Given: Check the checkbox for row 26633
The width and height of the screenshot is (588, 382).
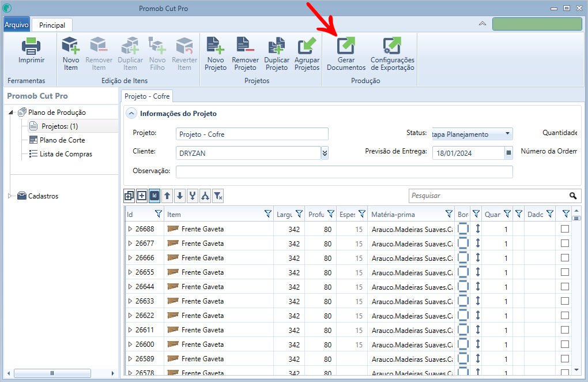Looking at the screenshot, I should [565, 301].
